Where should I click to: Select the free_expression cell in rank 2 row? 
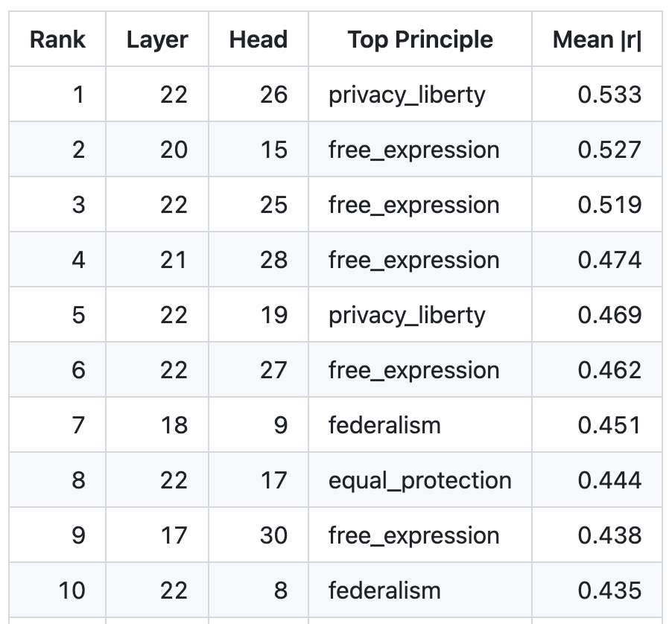coord(413,150)
